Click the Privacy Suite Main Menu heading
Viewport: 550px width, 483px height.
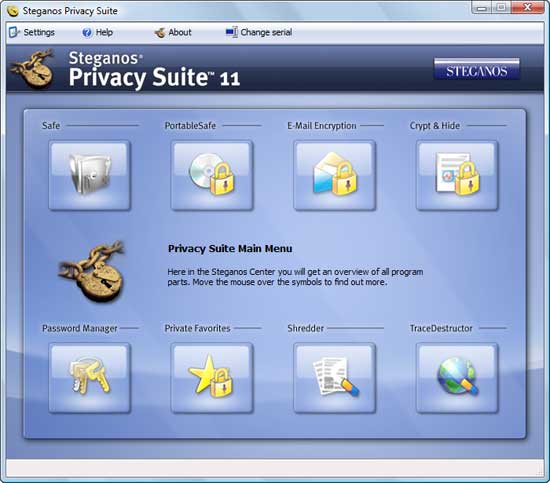pos(230,249)
